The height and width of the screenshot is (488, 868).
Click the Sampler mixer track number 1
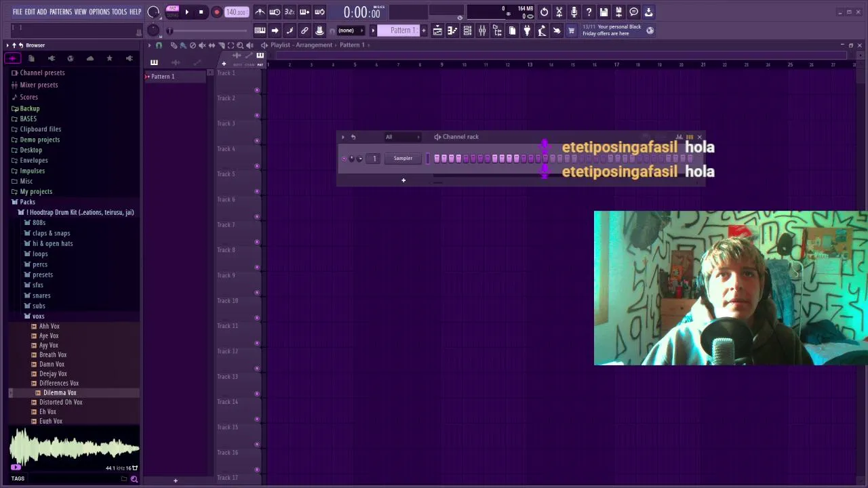(x=374, y=159)
